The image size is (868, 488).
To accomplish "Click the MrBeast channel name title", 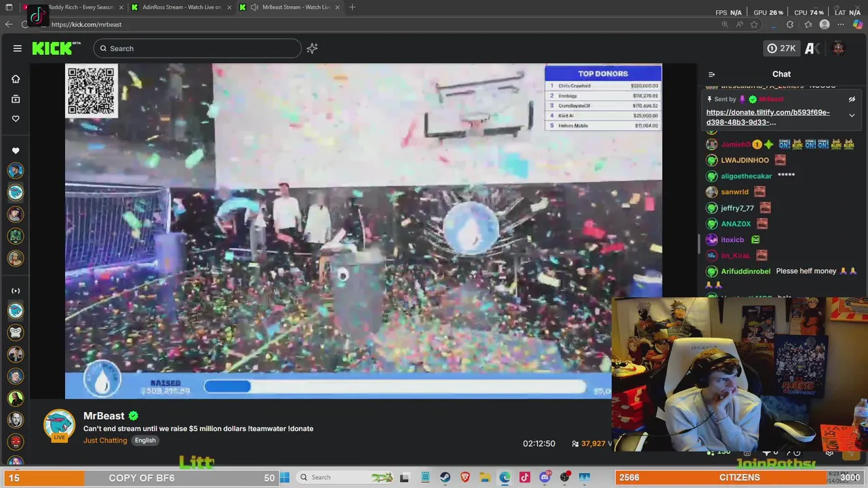I will pos(104,415).
